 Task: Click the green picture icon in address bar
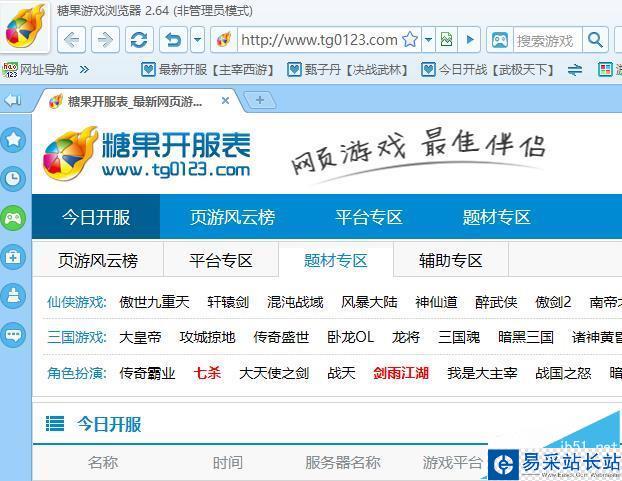[x=446, y=40]
